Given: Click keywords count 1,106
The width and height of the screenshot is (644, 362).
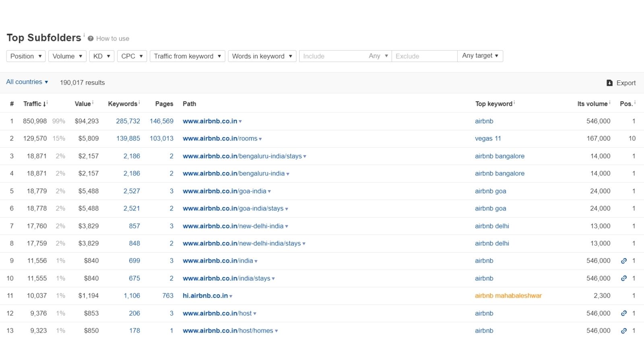Looking at the screenshot, I should [132, 296].
